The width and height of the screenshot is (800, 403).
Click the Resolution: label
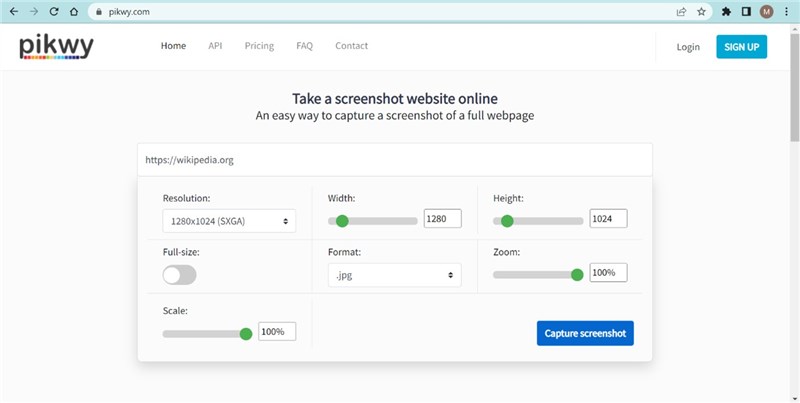point(186,198)
